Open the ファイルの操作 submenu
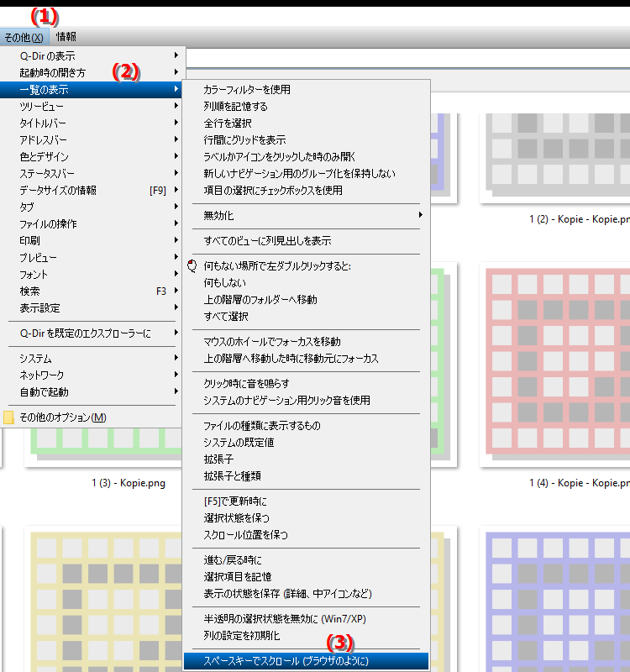 (92, 223)
